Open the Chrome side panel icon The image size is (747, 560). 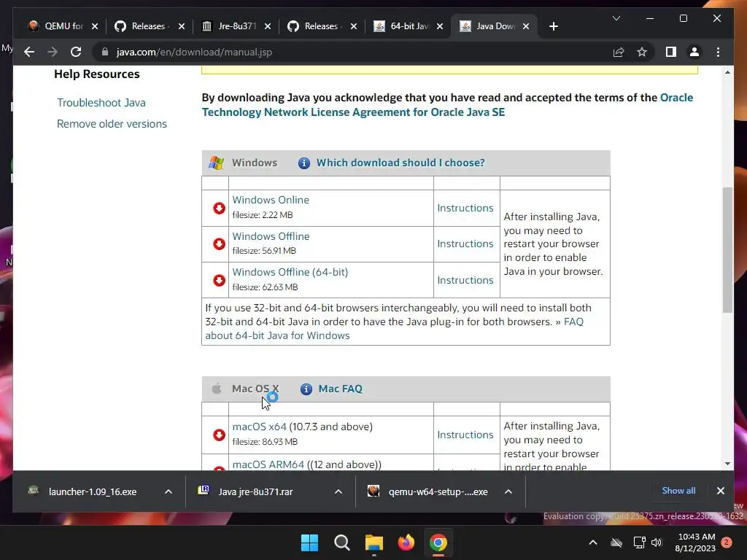coord(671,52)
